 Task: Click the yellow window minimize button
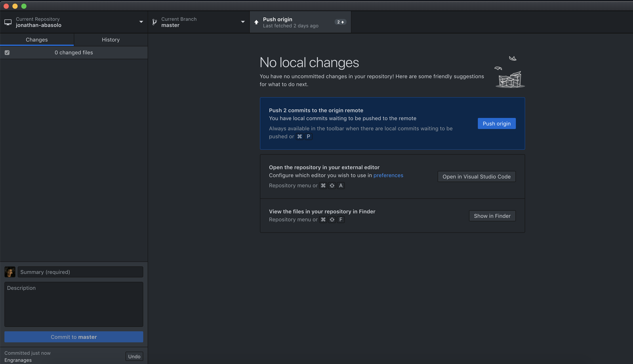tap(15, 6)
